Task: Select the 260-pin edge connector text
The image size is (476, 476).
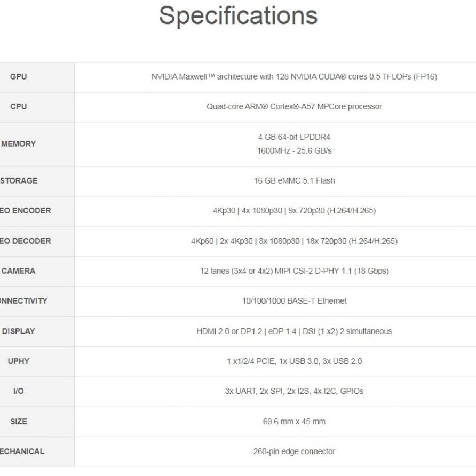Action: coord(294,451)
